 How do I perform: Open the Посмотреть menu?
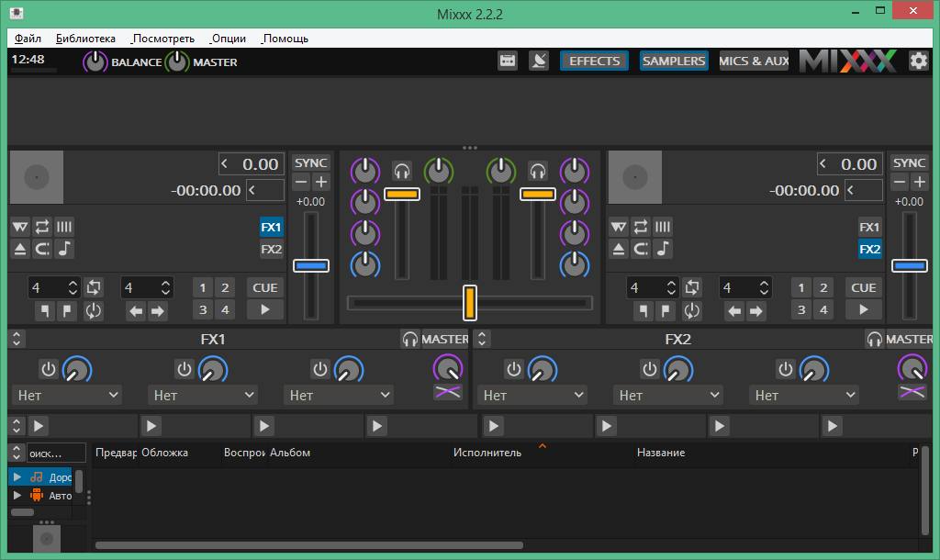pos(163,39)
